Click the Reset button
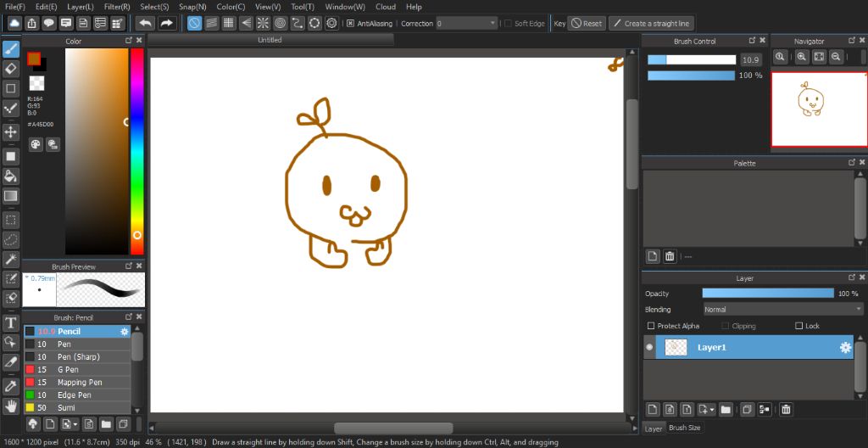The height and width of the screenshot is (448, 868). pyautogui.click(x=587, y=23)
